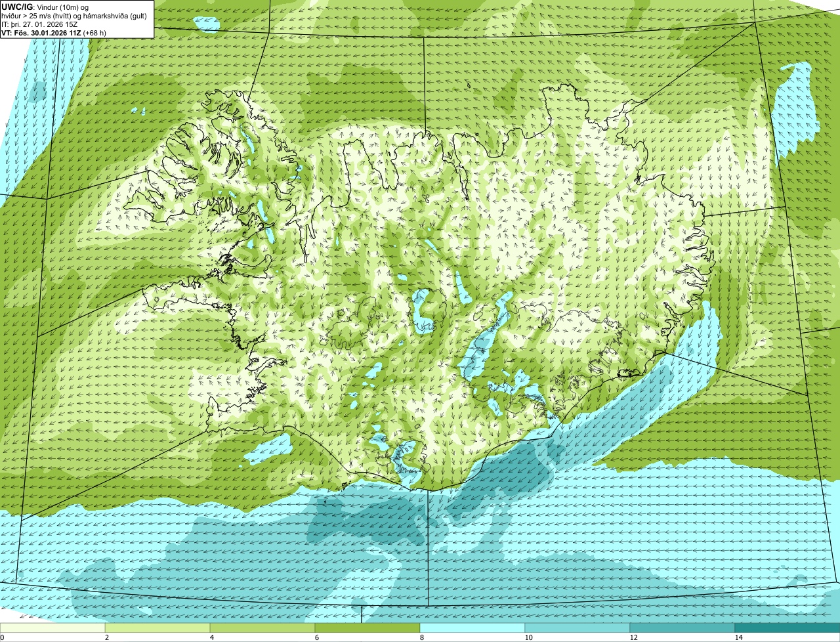
Task: Click the "0" label on the color scale
Action: tap(2, 637)
